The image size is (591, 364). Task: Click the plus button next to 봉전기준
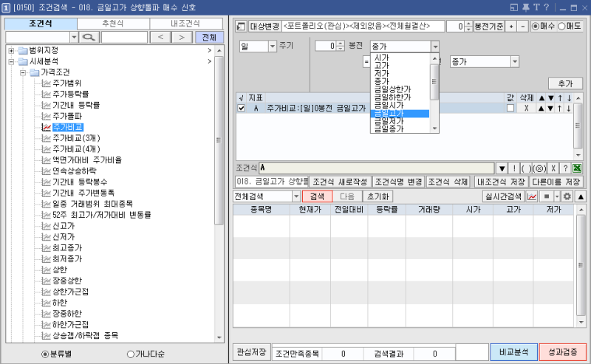[511, 27]
